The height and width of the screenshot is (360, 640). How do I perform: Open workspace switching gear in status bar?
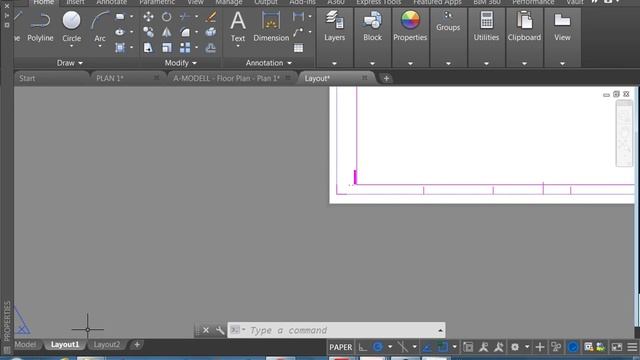point(515,347)
